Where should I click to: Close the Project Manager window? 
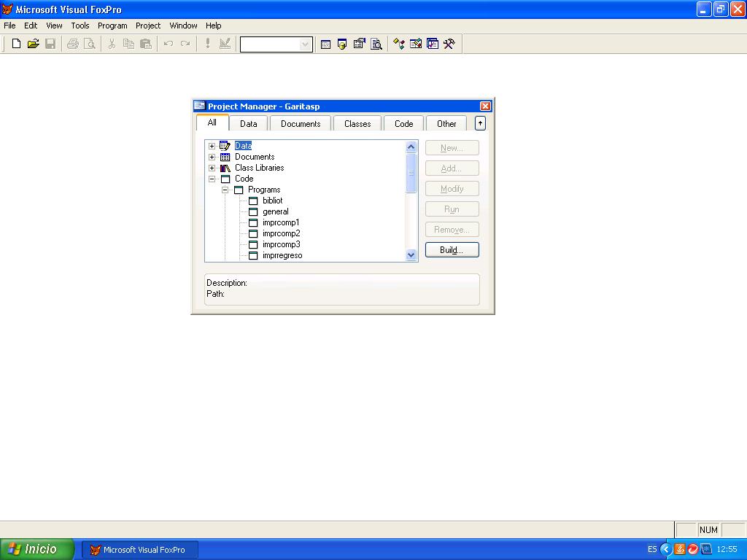485,106
